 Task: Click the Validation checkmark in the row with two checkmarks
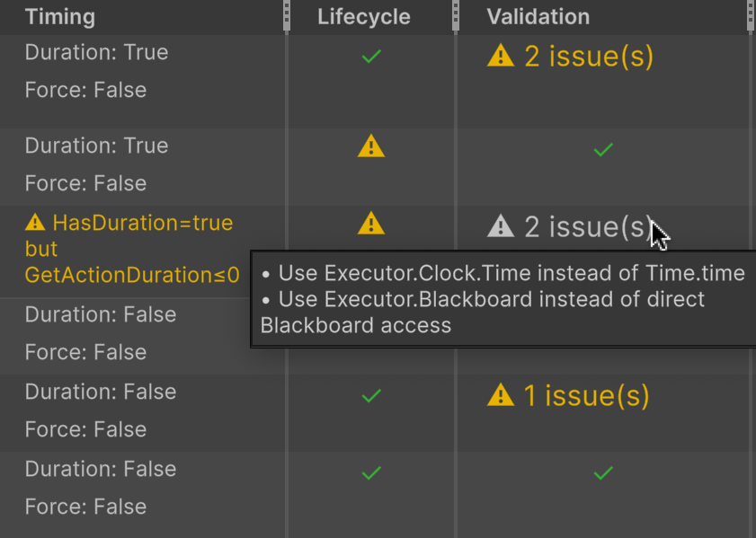[x=603, y=472]
